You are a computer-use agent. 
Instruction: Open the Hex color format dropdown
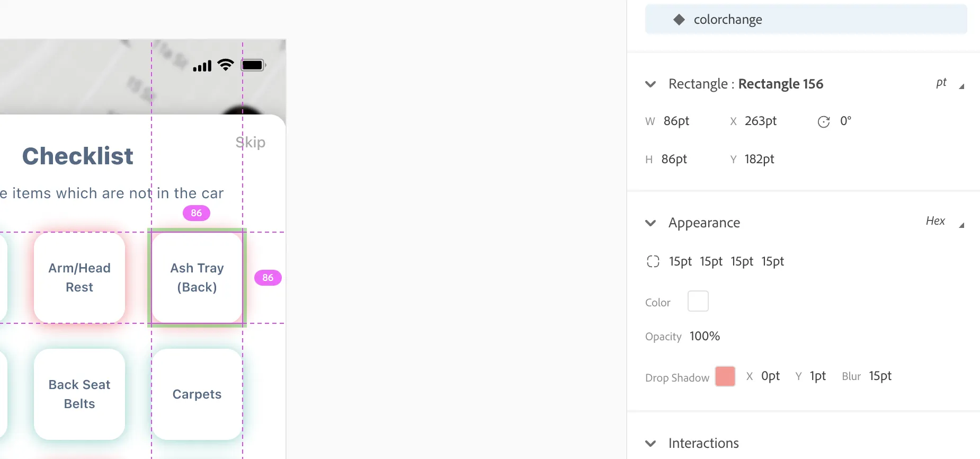[943, 222]
